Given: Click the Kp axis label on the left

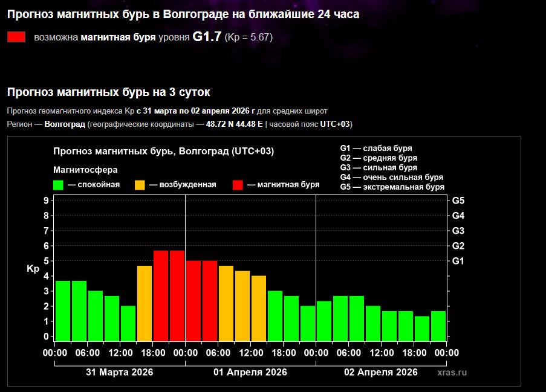Looking at the screenshot, I should [x=33, y=269].
